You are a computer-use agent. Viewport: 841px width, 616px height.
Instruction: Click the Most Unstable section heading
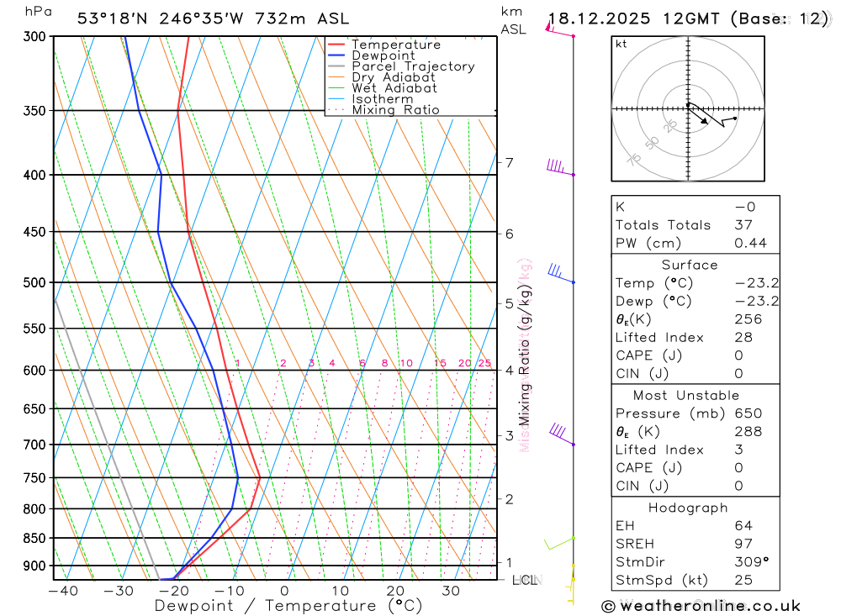tap(686, 395)
